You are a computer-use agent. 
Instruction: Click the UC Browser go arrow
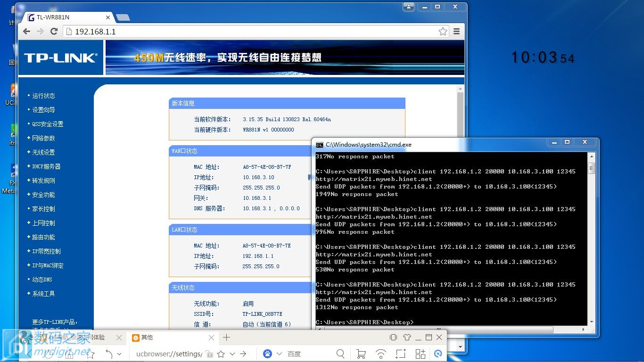click(x=243, y=354)
